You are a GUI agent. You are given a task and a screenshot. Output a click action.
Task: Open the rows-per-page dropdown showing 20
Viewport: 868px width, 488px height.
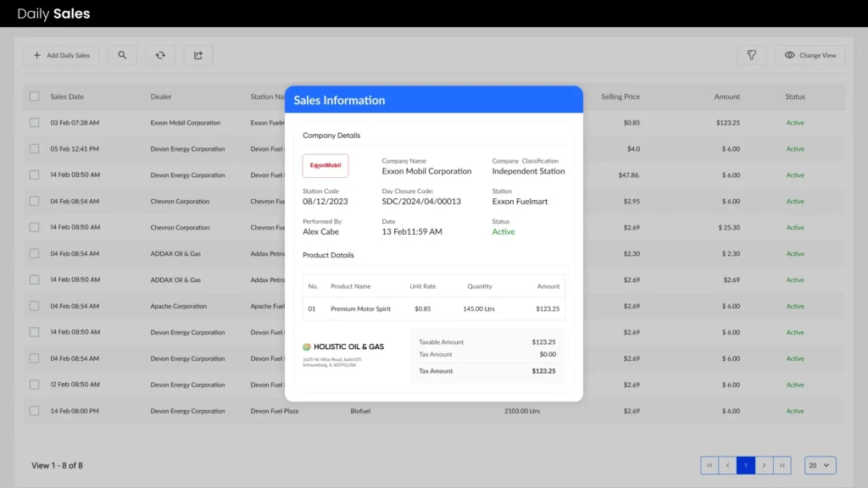(820, 465)
